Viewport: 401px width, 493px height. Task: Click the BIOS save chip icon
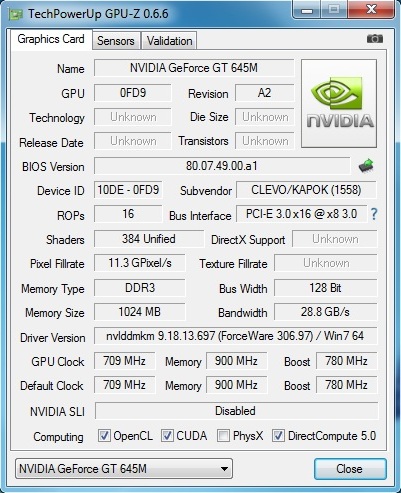(366, 166)
